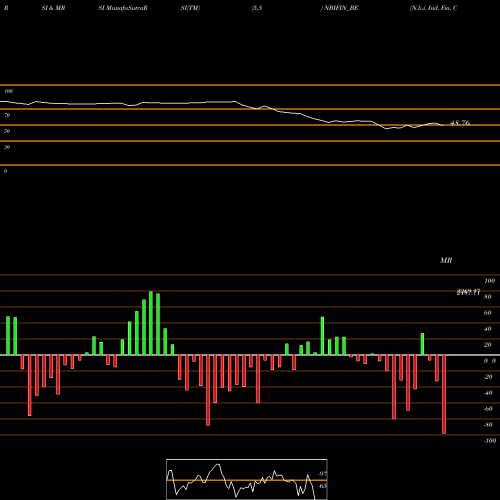Click the tallest green histogram bar
This screenshot has width=500, height=500.
(151, 323)
